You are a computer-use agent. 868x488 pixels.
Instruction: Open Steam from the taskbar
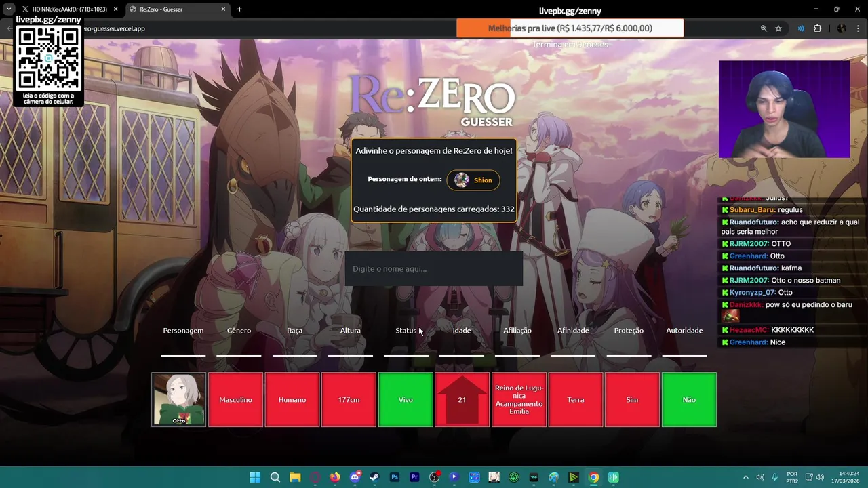coord(374,477)
